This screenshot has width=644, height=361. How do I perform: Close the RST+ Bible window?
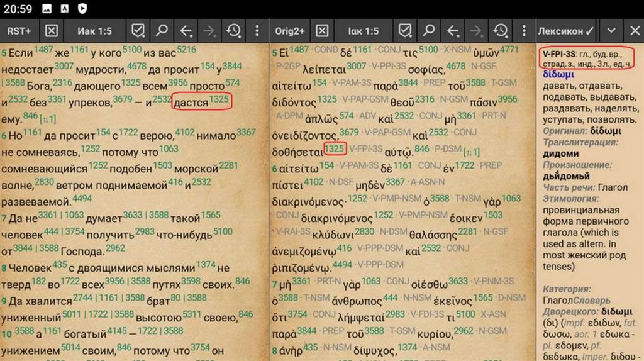click(x=52, y=31)
